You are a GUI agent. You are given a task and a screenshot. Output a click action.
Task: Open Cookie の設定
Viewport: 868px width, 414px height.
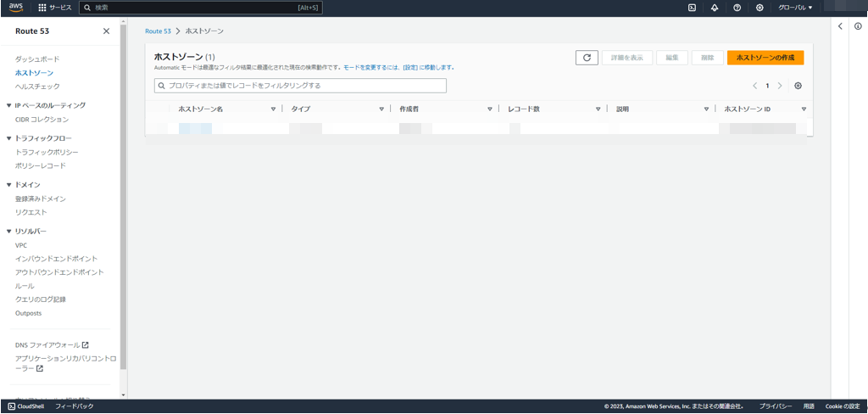pos(843,406)
